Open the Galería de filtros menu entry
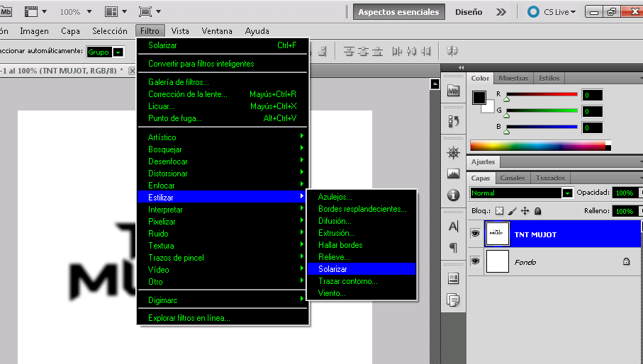The image size is (643, 364). pyautogui.click(x=178, y=82)
